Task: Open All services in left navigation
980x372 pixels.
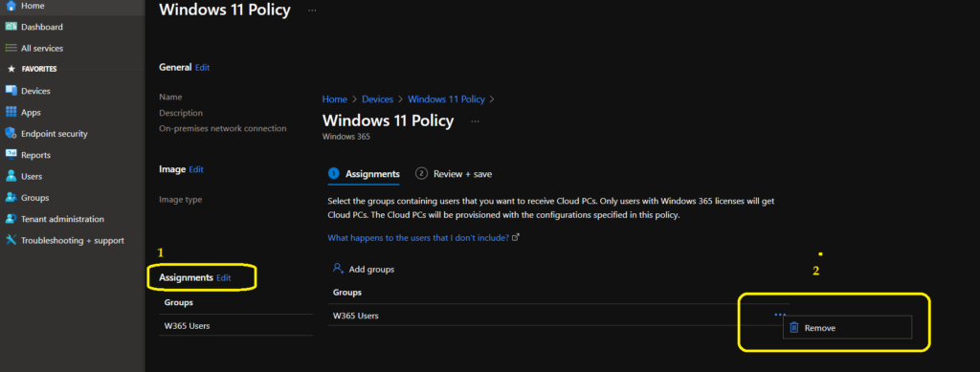Action: (x=42, y=48)
